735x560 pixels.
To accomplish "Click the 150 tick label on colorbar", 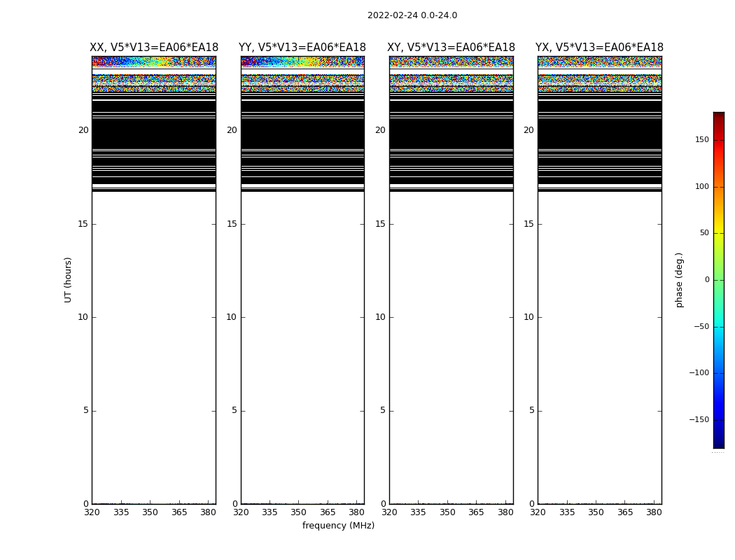I will pos(701,140).
